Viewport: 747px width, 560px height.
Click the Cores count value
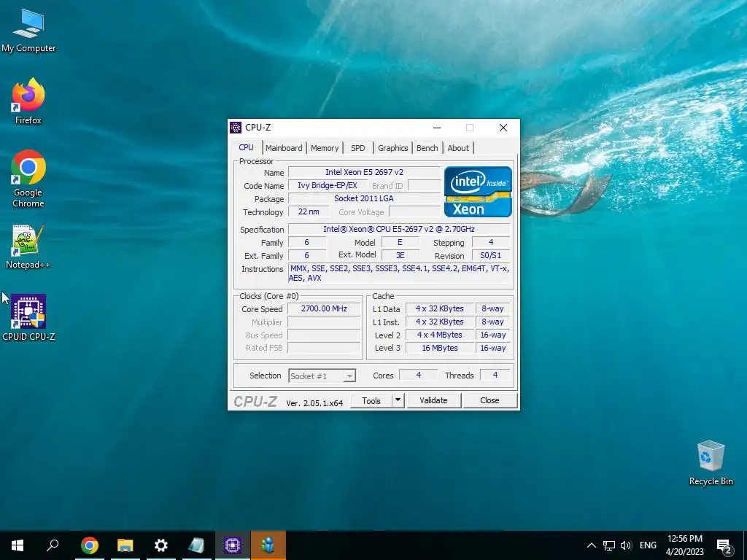(x=418, y=376)
